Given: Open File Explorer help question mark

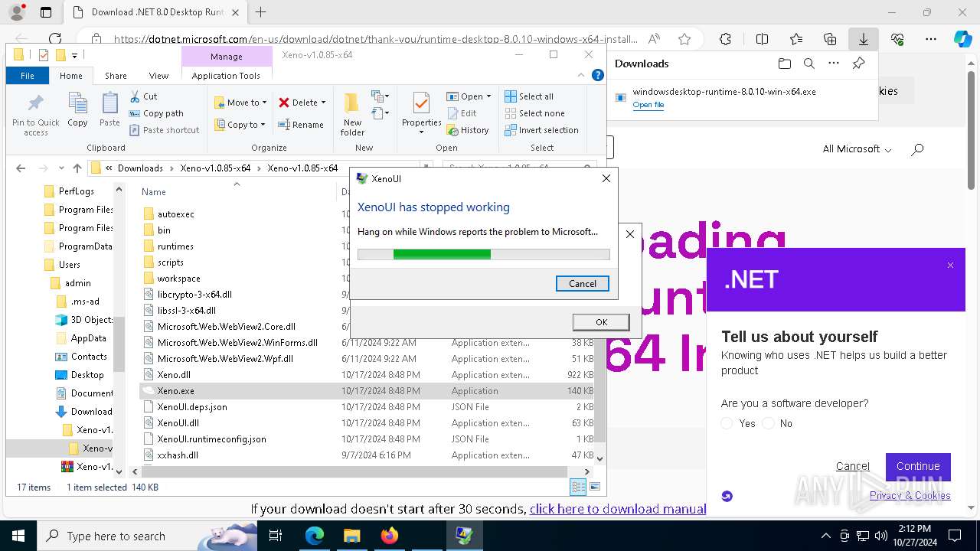Looking at the screenshot, I should tap(598, 75).
